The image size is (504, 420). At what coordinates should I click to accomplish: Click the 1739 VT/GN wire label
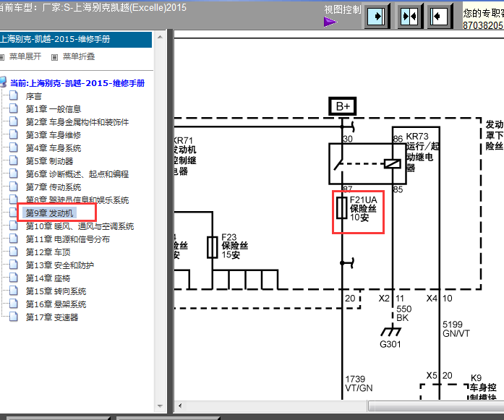pyautogui.click(x=359, y=384)
